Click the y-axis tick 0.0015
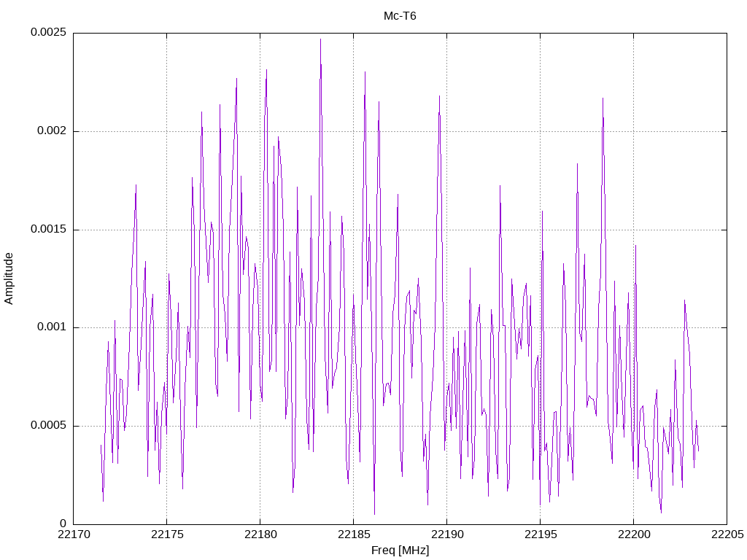The image size is (747, 560). (48, 229)
